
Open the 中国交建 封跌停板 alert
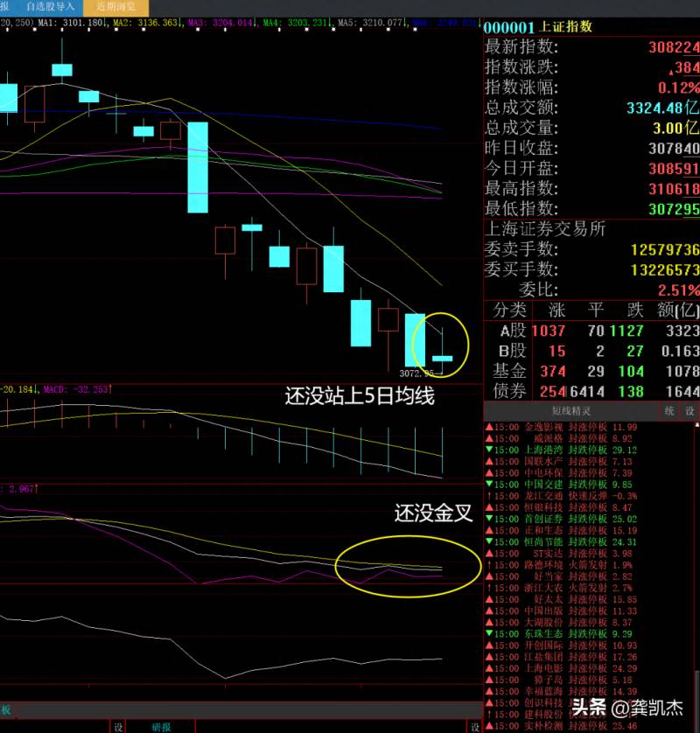coord(561,485)
